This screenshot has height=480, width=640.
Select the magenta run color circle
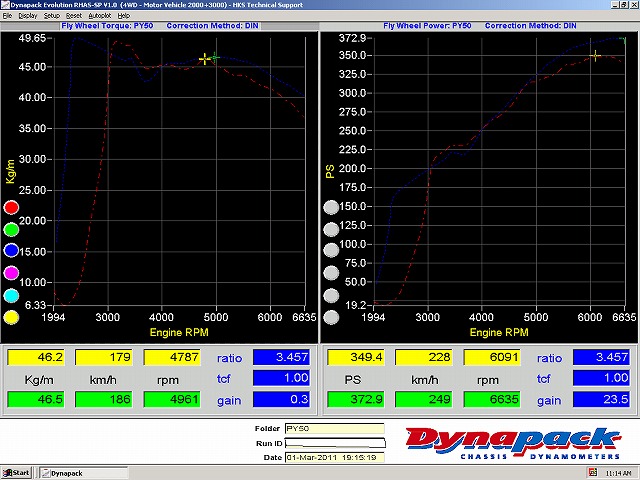tap(11, 273)
